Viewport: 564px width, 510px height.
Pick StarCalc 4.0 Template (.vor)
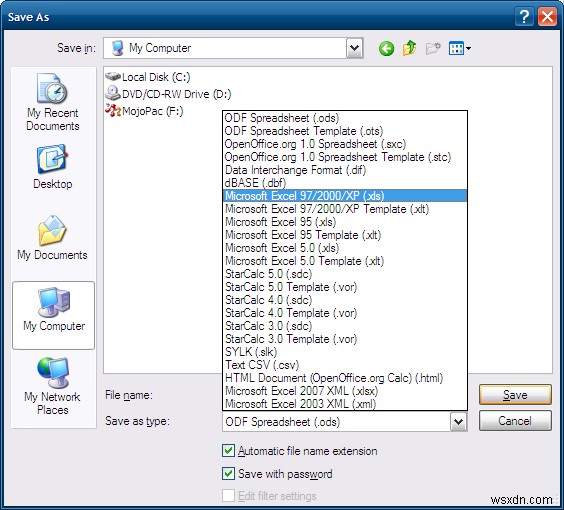coord(345,313)
